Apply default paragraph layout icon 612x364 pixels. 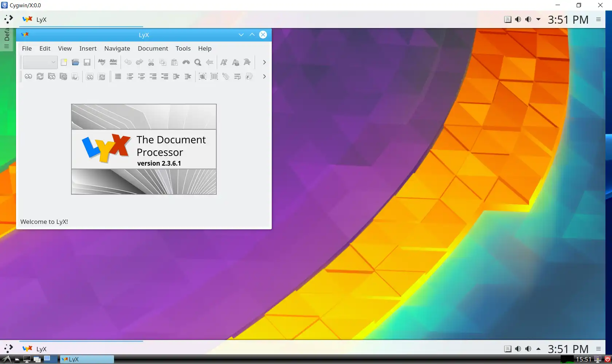click(118, 76)
